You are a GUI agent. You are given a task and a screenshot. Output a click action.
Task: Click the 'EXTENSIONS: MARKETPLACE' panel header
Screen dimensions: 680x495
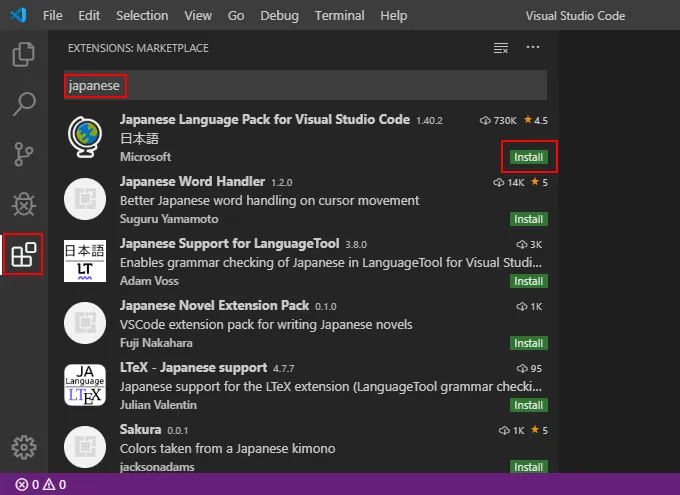pos(138,48)
